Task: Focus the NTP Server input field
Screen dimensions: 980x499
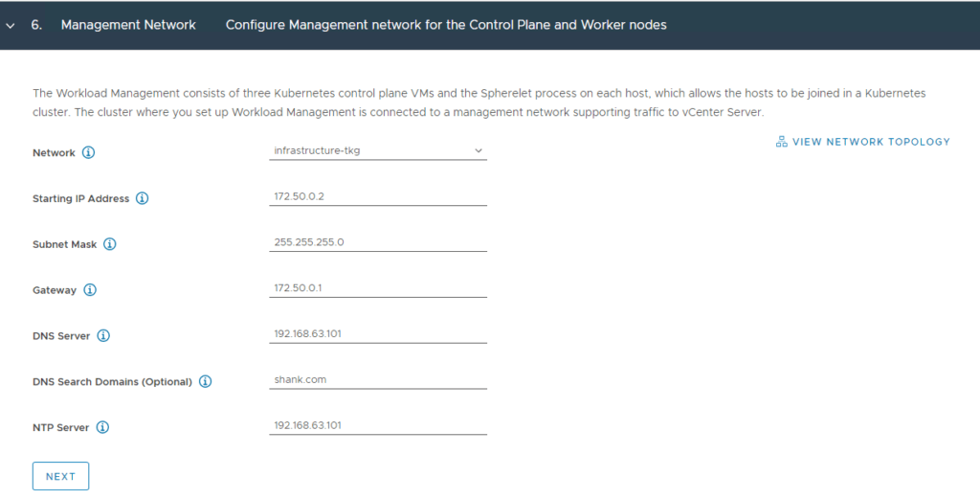Action: coord(377,425)
